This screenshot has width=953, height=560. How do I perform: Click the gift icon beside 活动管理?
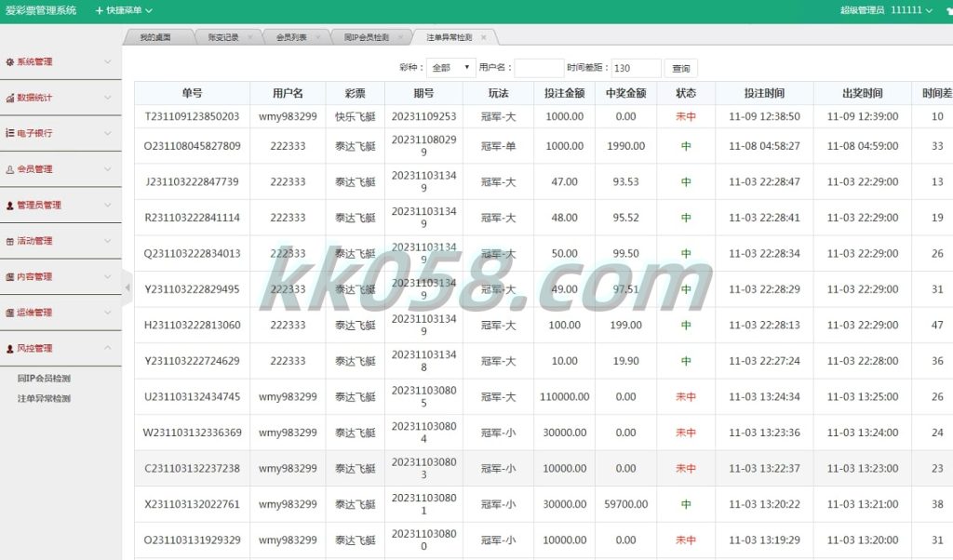coord(9,241)
